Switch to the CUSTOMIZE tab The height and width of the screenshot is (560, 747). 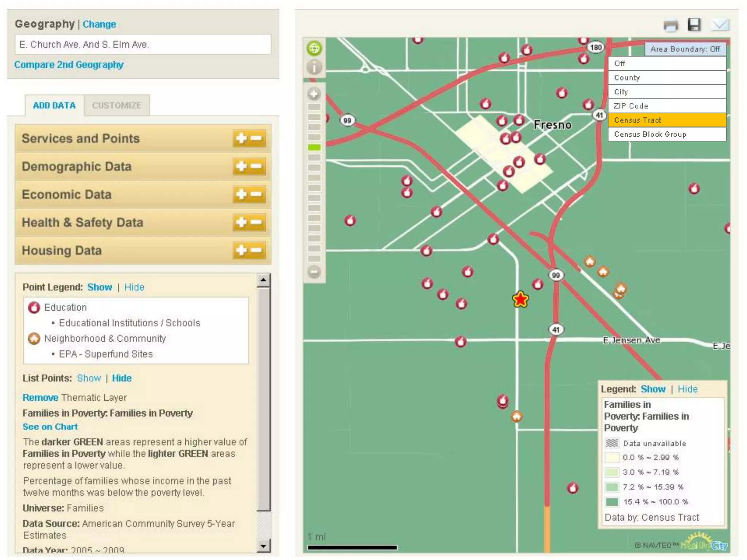coord(116,105)
